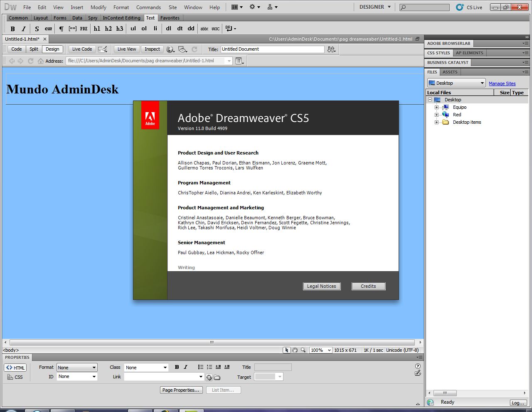Image resolution: width=532 pixels, height=412 pixels.
Task: Expand the Equipo node in Local Files
Action: click(x=436, y=108)
